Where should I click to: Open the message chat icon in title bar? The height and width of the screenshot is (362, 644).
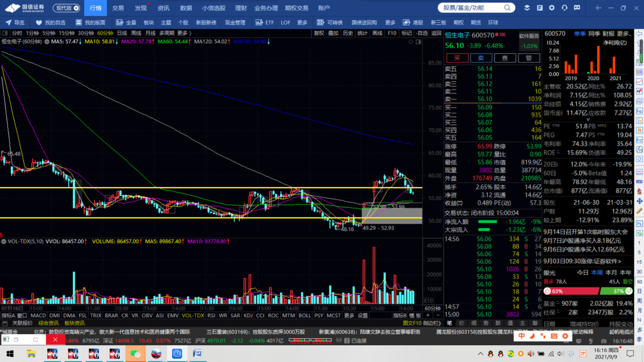pyautogui.click(x=577, y=8)
